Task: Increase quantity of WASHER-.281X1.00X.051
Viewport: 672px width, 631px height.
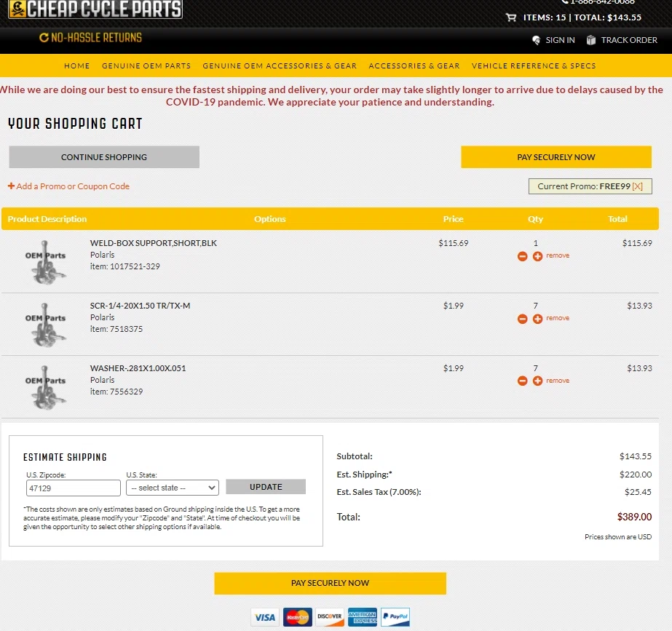Action: click(537, 381)
